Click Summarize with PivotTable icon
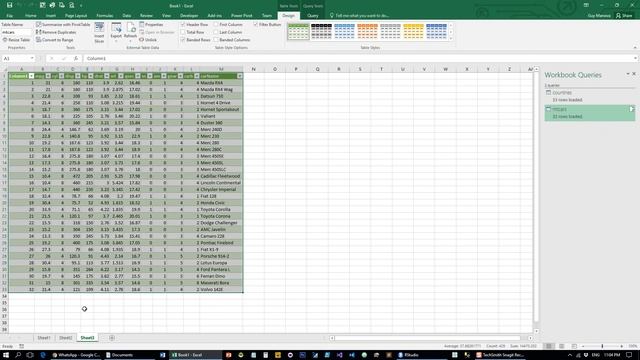640x360 pixels. tap(38, 24)
